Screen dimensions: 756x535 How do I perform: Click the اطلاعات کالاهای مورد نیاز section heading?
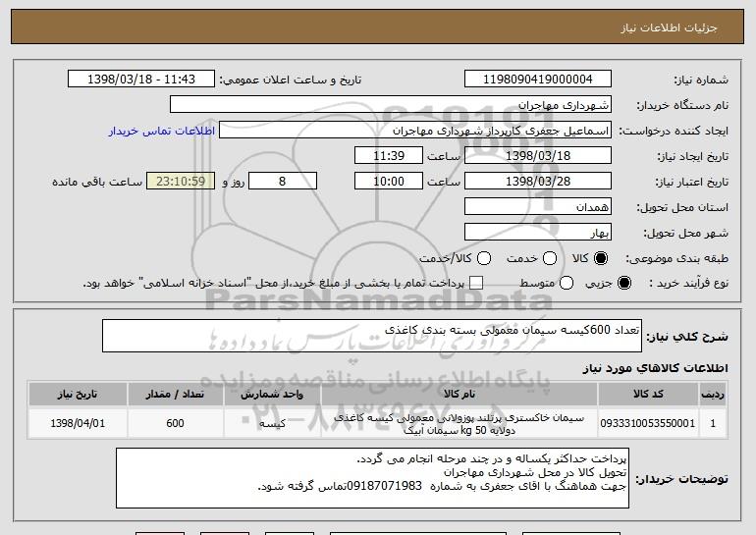[655, 368]
